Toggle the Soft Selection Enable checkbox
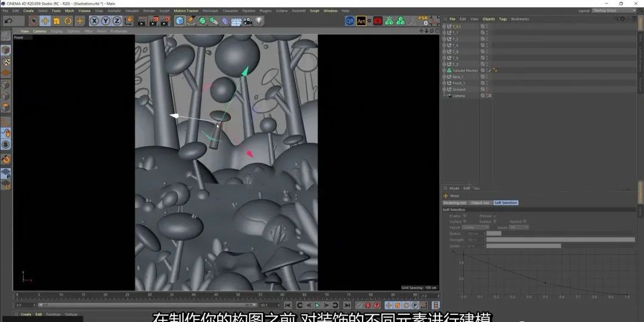Image resolution: width=644 pixels, height=322 pixels. click(465, 216)
